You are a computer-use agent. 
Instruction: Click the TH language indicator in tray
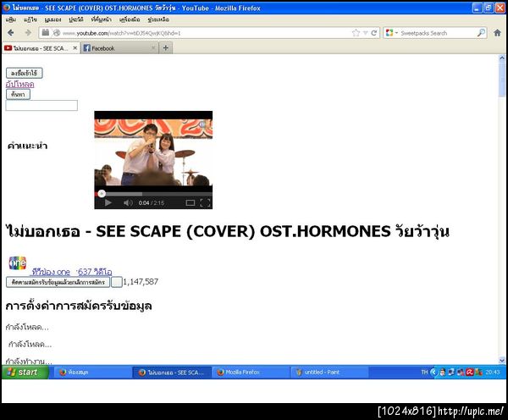pos(424,373)
